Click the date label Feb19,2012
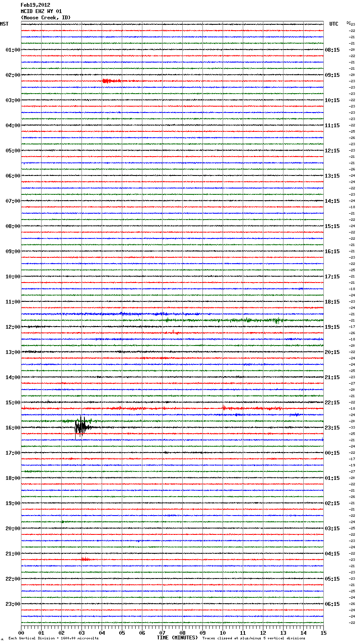This screenshot has height=644, width=357. point(35,5)
